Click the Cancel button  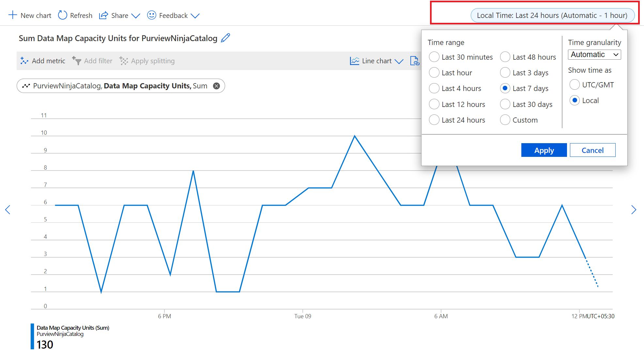point(592,150)
